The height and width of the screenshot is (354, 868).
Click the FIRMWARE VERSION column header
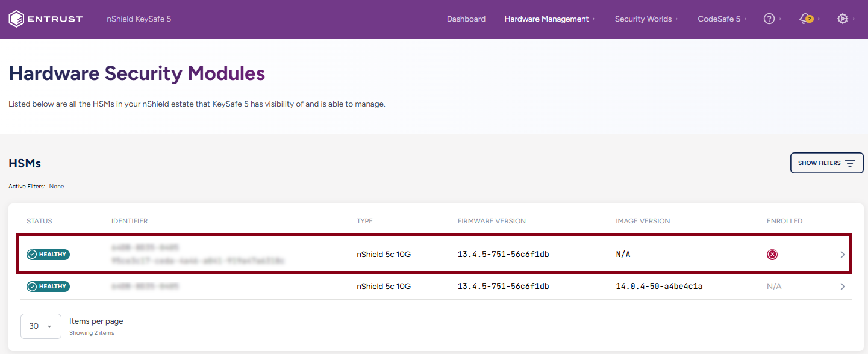click(x=492, y=221)
